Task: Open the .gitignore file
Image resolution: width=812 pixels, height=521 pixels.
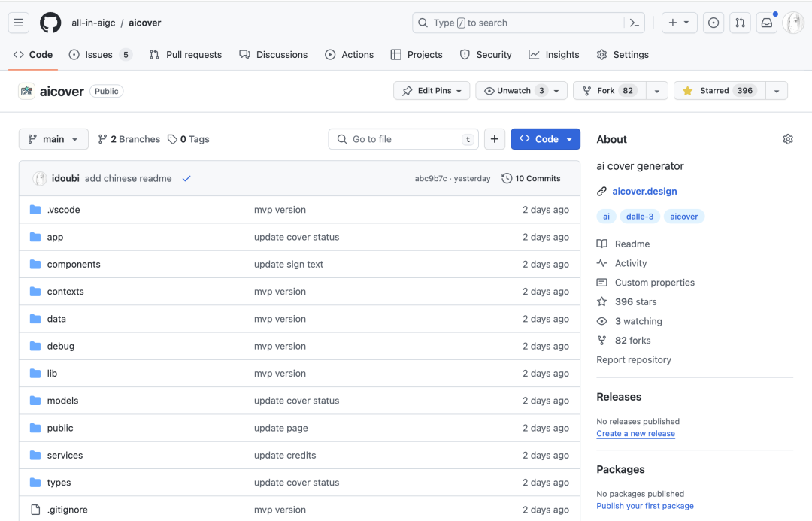Action: [68, 510]
